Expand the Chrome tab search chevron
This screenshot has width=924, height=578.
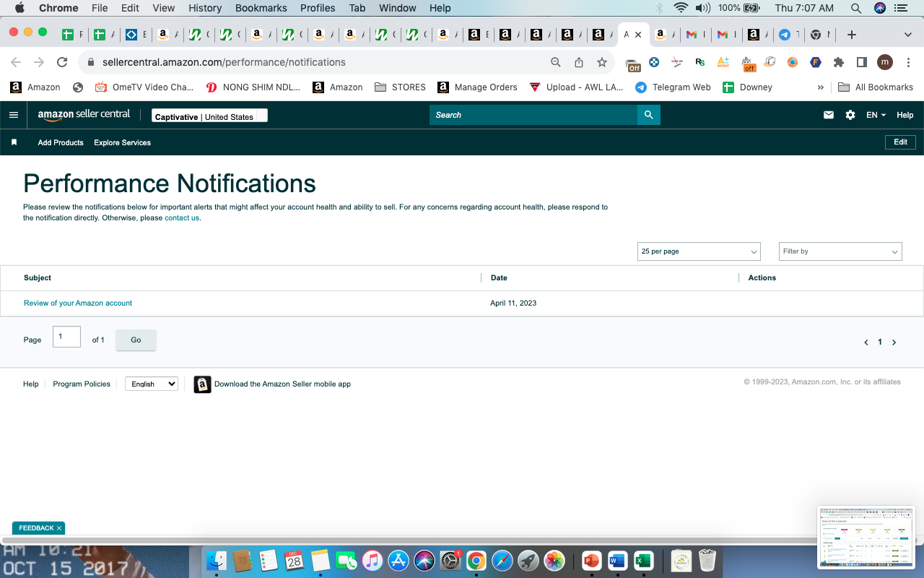(908, 35)
